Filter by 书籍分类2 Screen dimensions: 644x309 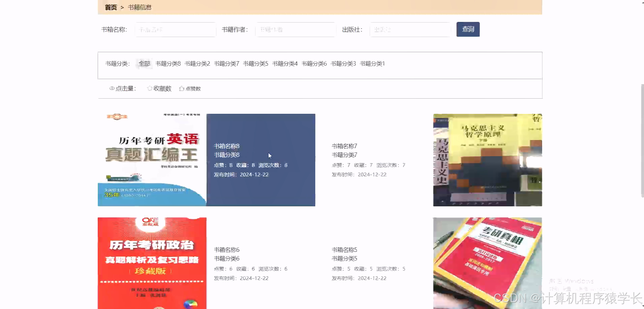click(197, 64)
